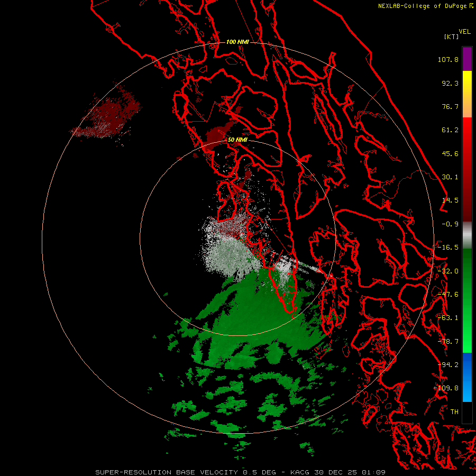Select the -94.2 scale value
The height and width of the screenshot is (476, 476).
[x=448, y=365]
